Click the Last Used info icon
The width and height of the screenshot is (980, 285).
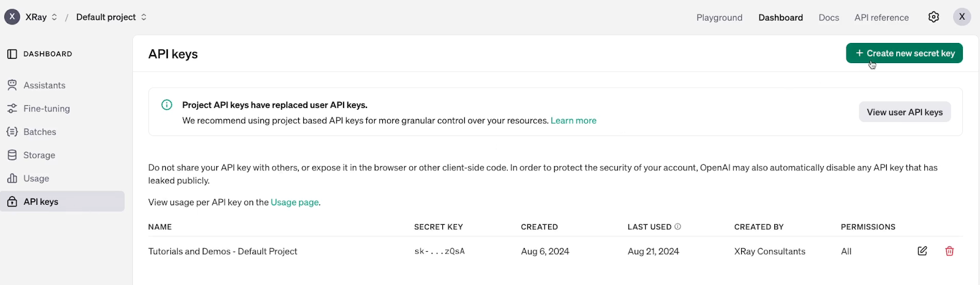pos(677,227)
